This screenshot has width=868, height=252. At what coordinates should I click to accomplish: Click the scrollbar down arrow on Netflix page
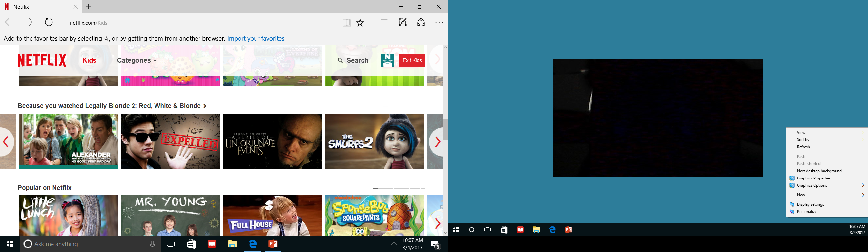point(445,233)
